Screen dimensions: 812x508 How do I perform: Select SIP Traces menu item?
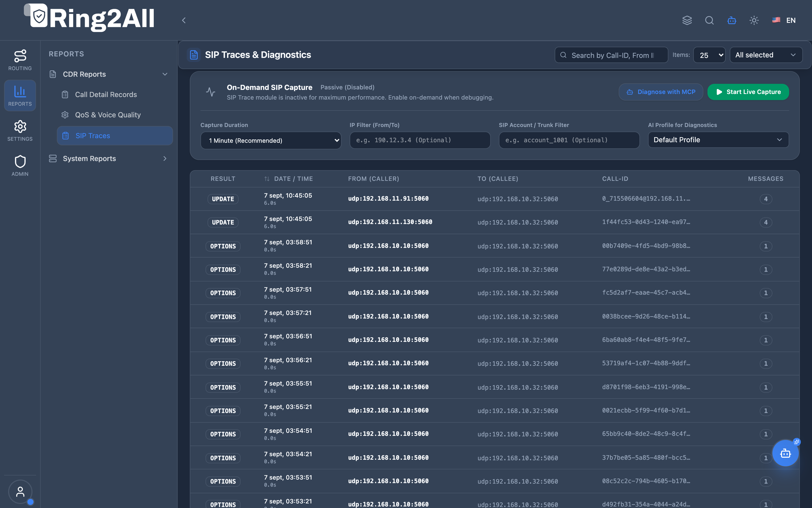(115, 136)
